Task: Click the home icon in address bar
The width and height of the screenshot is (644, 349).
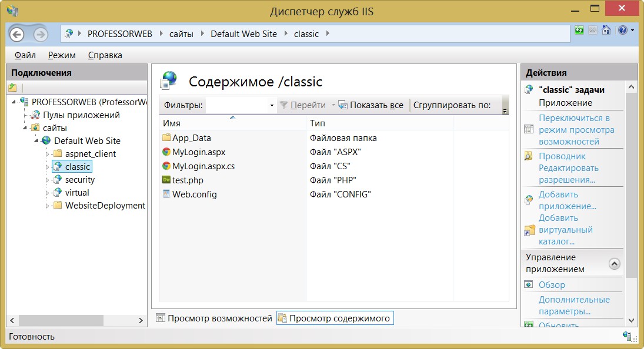Action: tap(606, 30)
